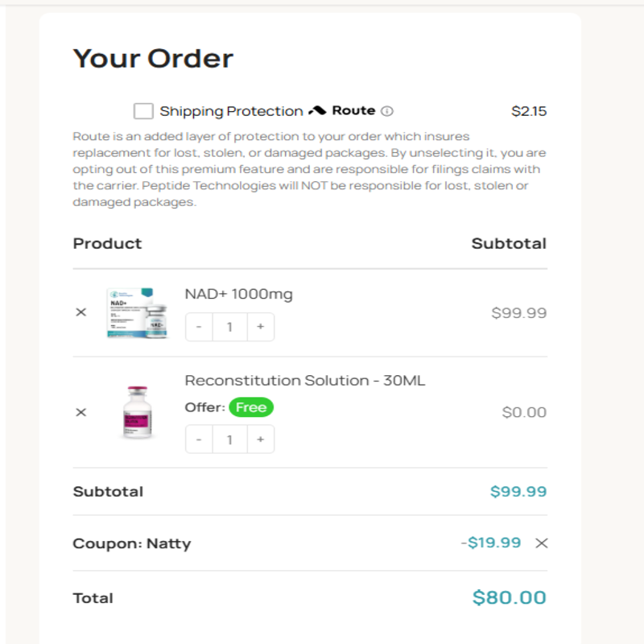
Task: Click the Route info icon
Action: 387,111
